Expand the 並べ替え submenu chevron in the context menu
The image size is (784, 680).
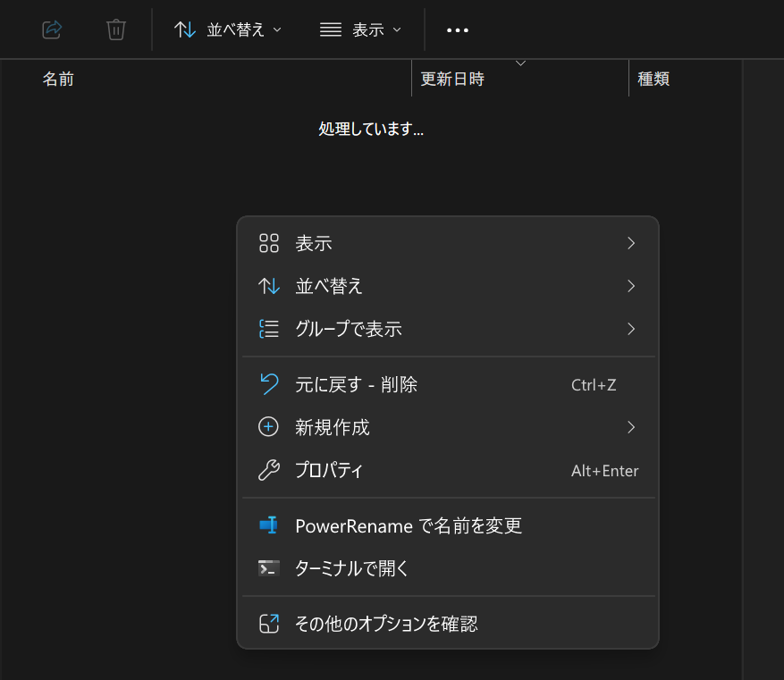(x=631, y=286)
